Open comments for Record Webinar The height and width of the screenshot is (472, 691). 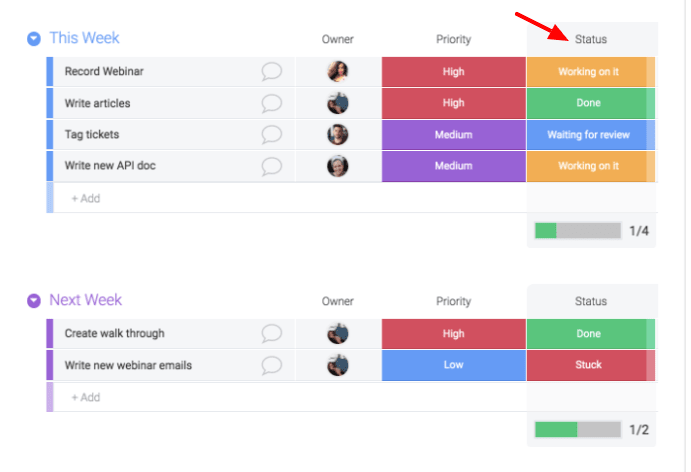[271, 71]
